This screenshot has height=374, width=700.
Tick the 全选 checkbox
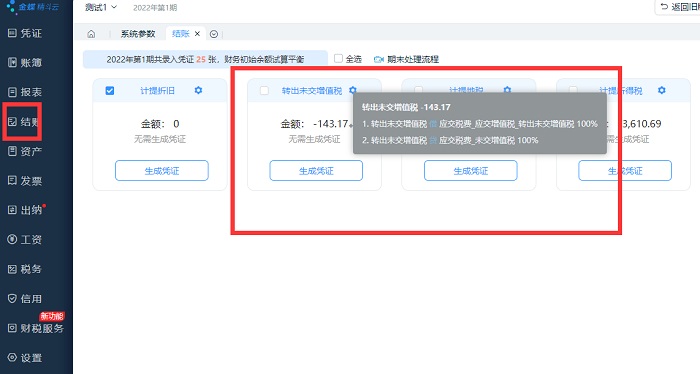[x=338, y=58]
